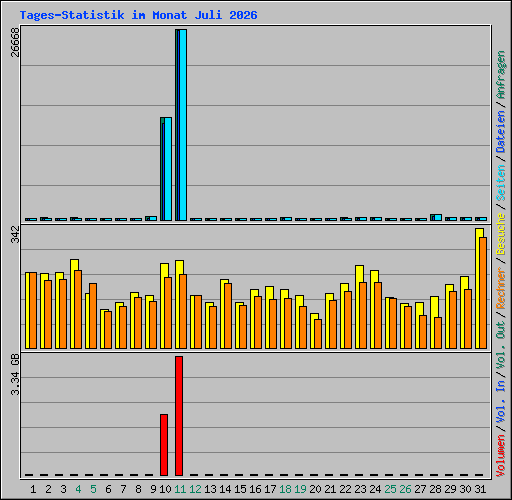Click day 31 on the x-axis
This screenshot has width=512, height=500.
480,489
